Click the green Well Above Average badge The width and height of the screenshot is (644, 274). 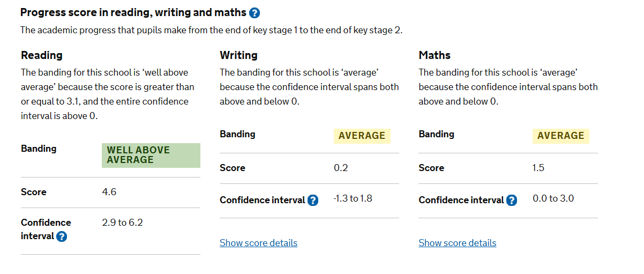(x=151, y=155)
